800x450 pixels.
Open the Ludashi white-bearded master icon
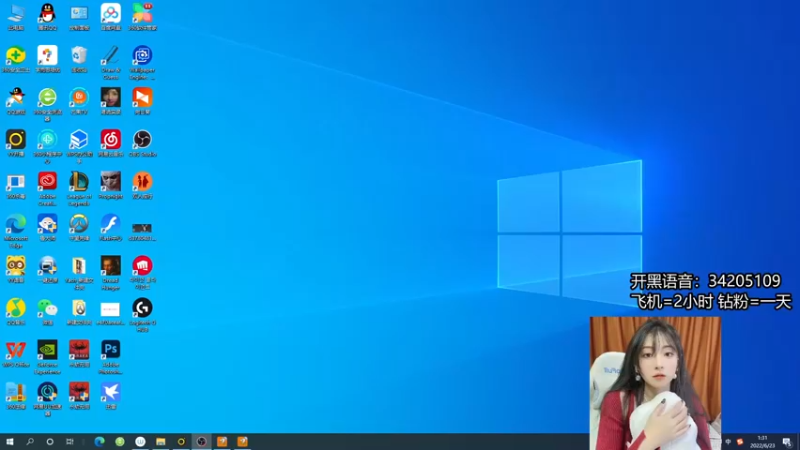click(x=47, y=228)
